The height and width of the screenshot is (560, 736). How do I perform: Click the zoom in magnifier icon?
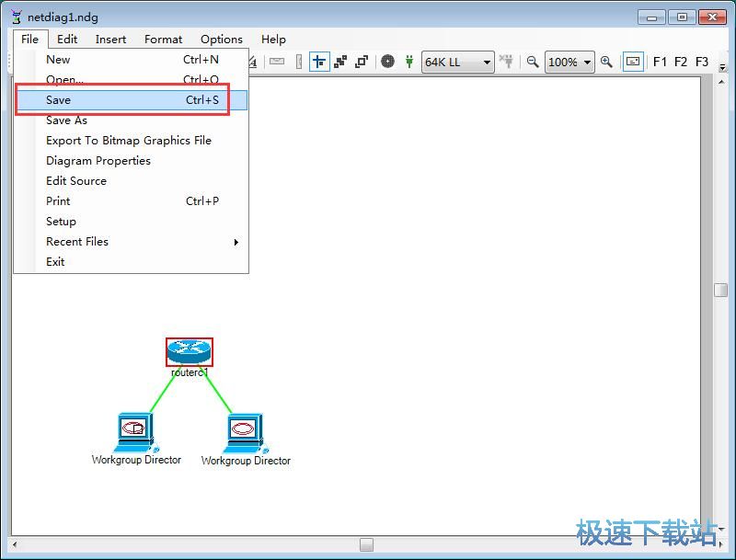[x=606, y=62]
